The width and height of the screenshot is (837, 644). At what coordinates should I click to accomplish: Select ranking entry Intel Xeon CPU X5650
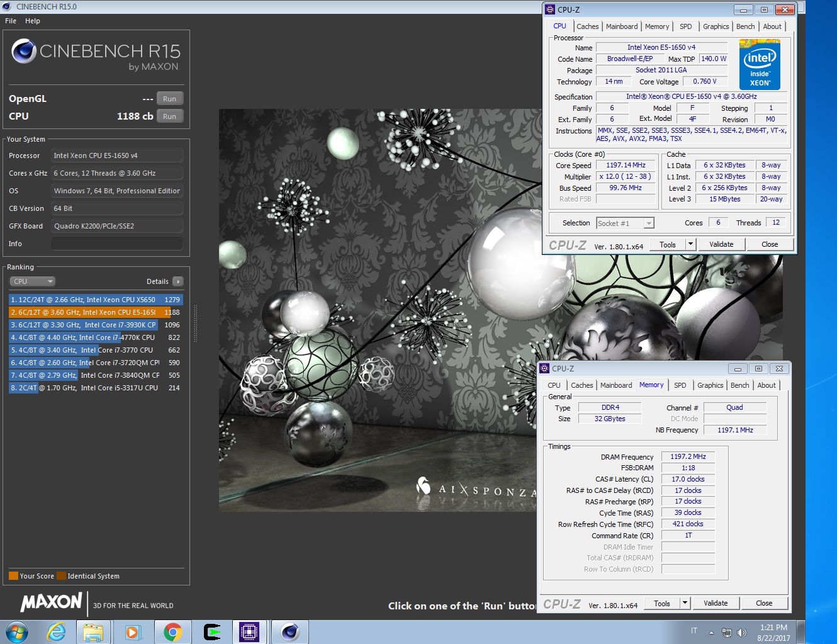point(96,300)
